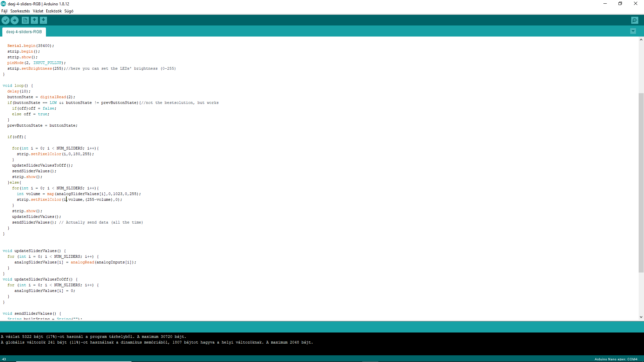Save the sketch with the Save icon
The image size is (644, 362).
43,20
